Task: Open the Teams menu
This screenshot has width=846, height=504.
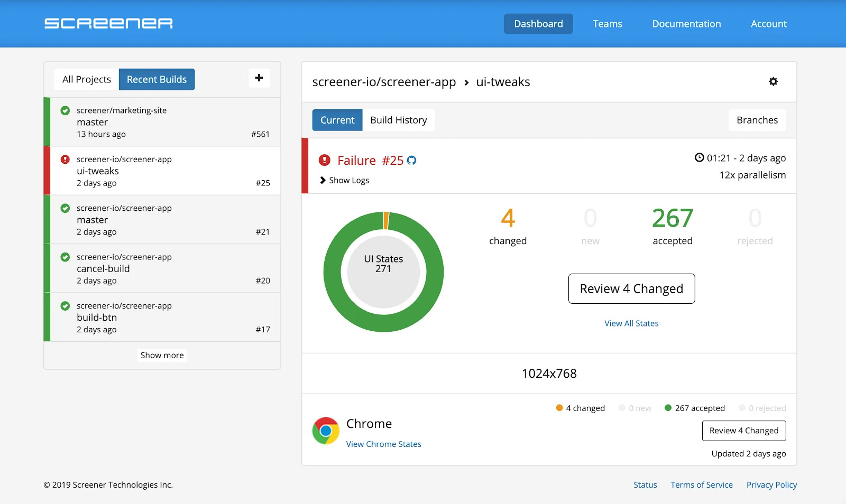Action: pyautogui.click(x=607, y=23)
